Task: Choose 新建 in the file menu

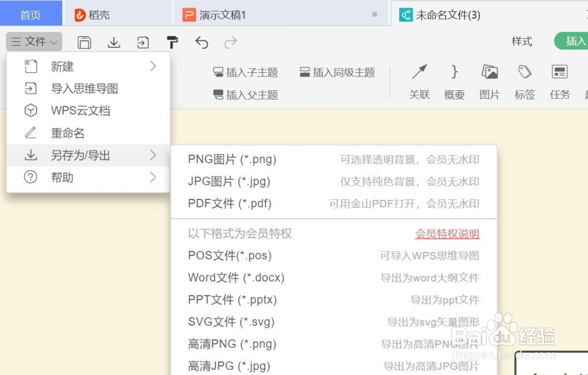Action: (x=89, y=66)
